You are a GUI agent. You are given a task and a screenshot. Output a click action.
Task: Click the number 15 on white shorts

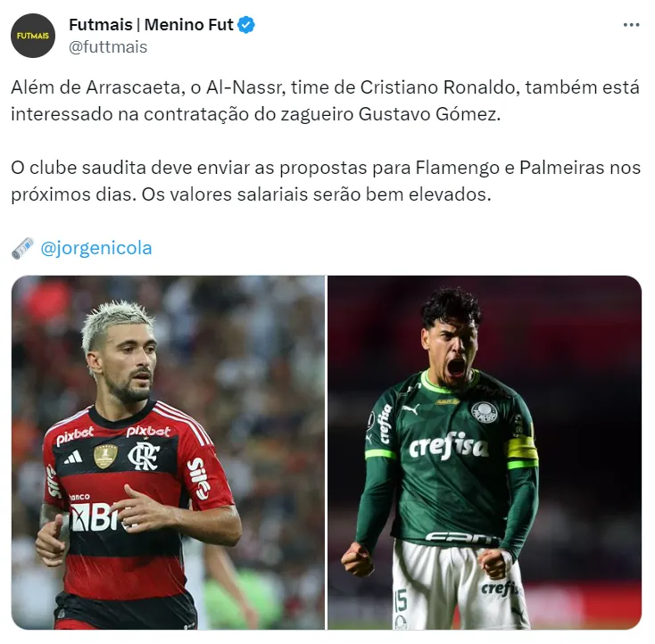[400, 600]
